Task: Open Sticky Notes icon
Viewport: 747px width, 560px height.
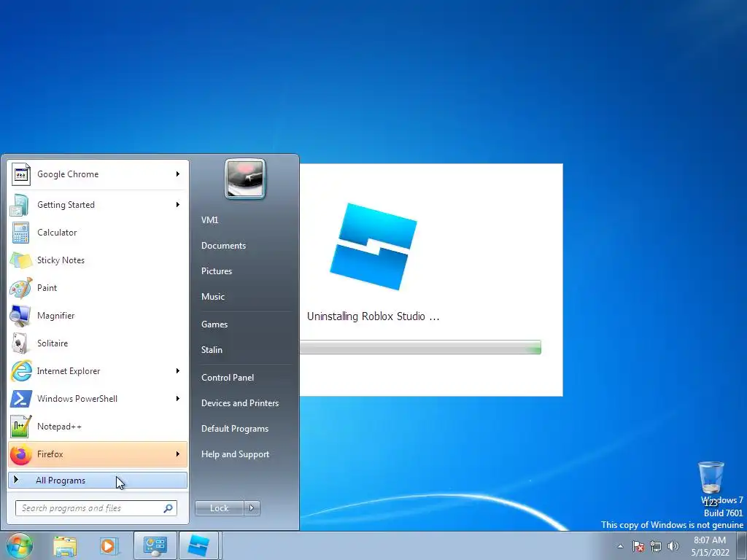Action: [x=21, y=260]
